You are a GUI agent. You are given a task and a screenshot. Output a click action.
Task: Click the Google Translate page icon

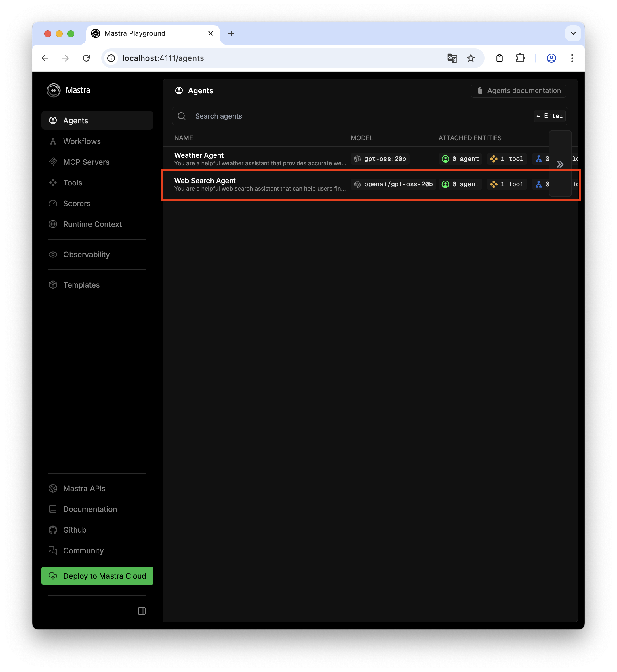(x=452, y=58)
